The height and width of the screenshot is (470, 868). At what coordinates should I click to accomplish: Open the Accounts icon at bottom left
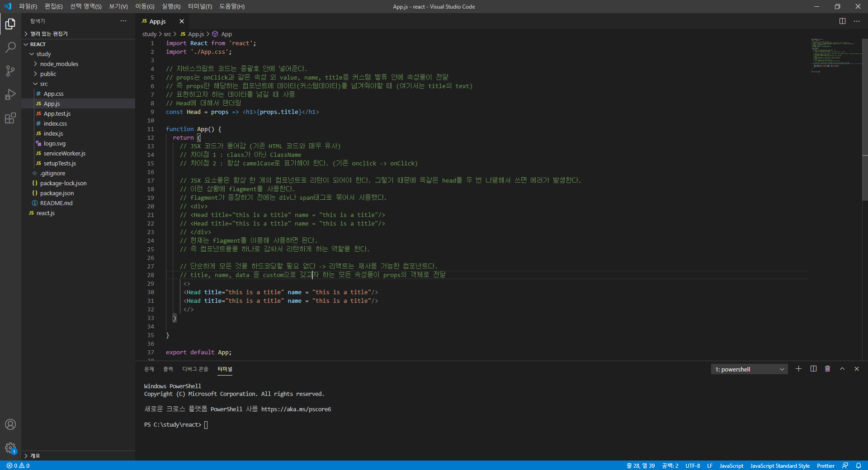(10, 424)
